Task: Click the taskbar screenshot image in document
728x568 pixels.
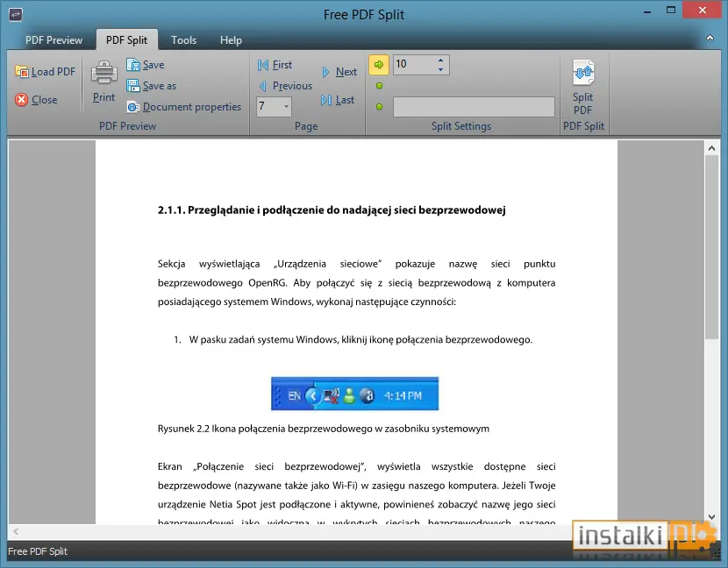Action: (x=354, y=394)
